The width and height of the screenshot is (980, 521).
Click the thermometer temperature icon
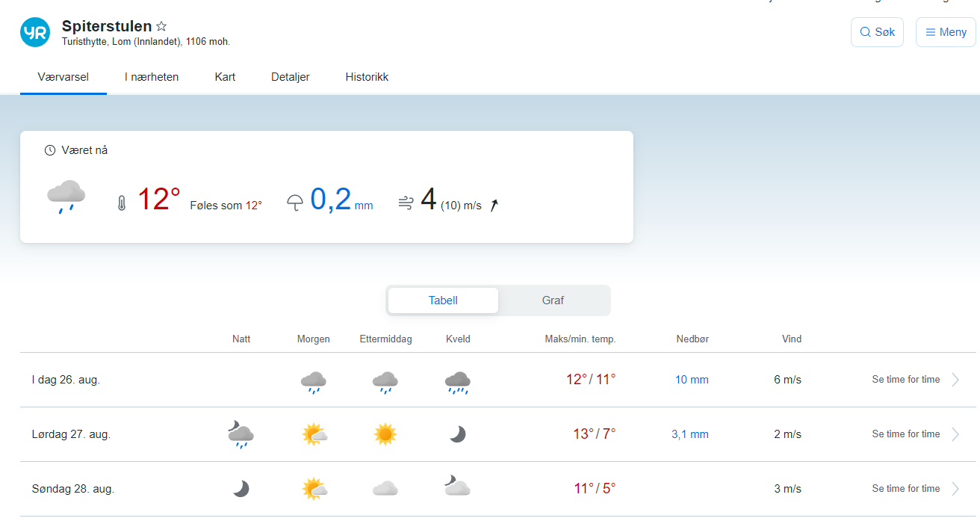click(x=122, y=203)
